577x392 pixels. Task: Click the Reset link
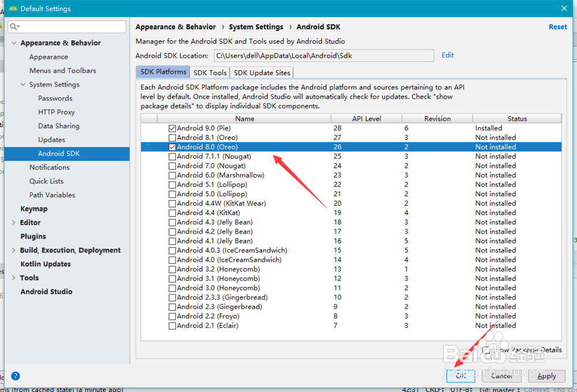click(x=558, y=27)
